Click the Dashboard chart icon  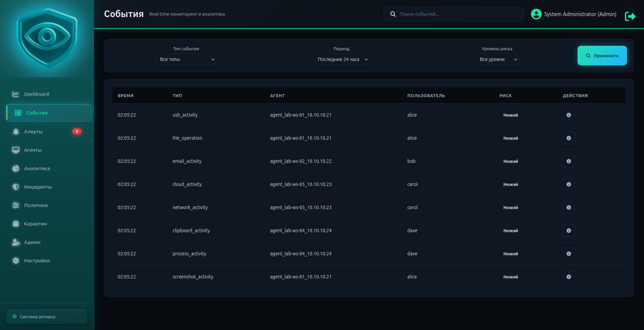[16, 94]
